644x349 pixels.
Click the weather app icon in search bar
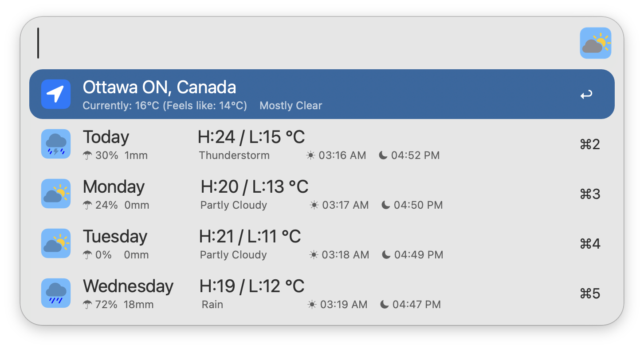click(x=595, y=43)
